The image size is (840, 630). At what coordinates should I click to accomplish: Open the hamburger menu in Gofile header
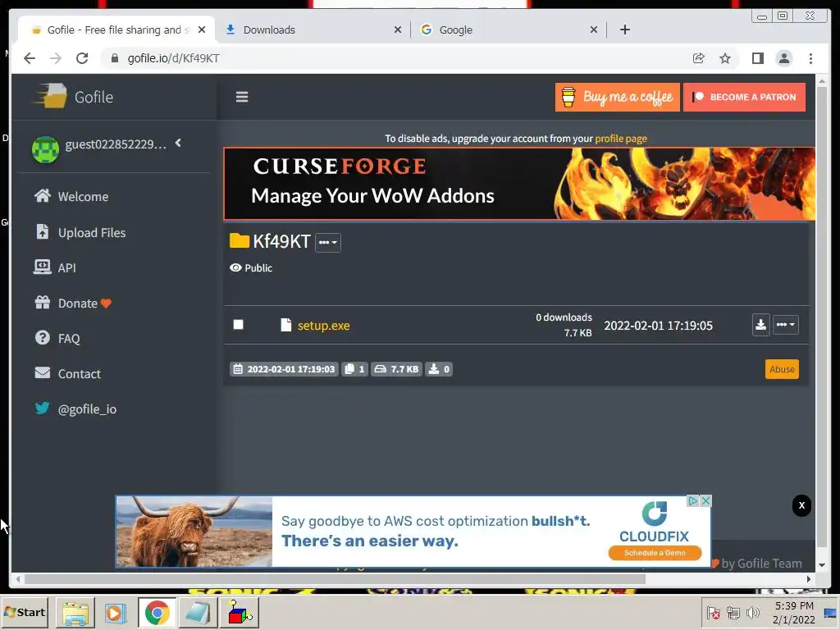[x=242, y=97]
